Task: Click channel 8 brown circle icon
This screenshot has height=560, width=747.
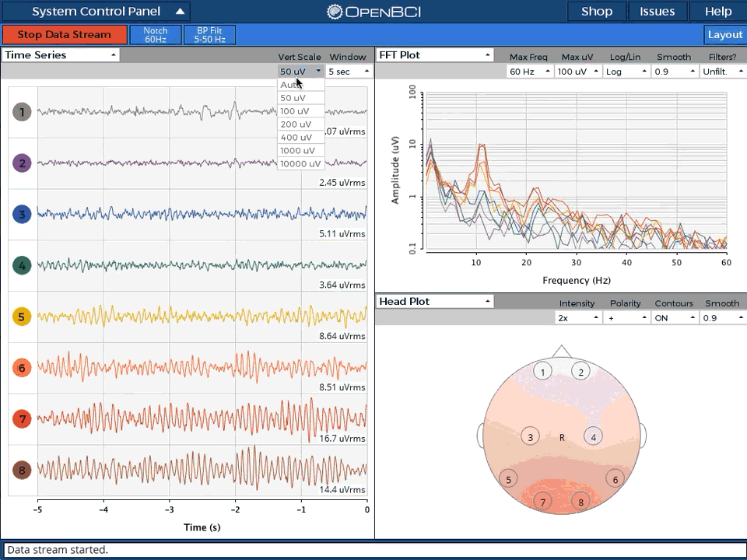Action: (22, 471)
